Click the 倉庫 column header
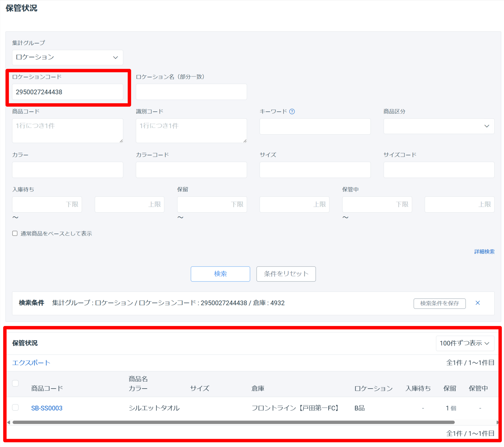Screen dimensions: 504x447 tap(258, 388)
